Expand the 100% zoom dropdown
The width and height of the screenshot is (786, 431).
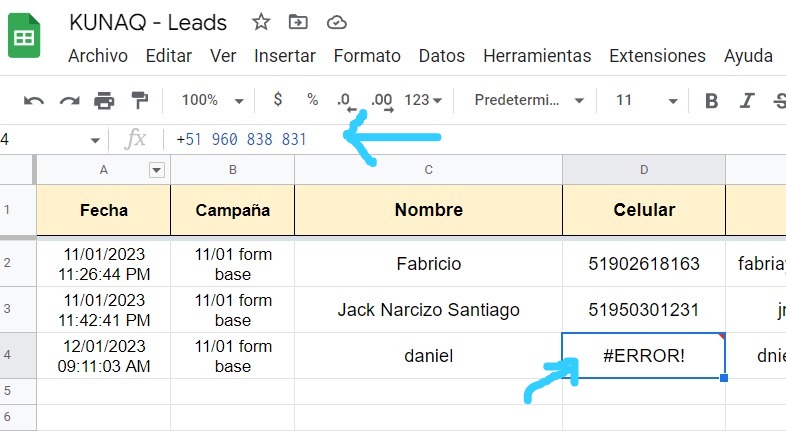click(x=213, y=100)
